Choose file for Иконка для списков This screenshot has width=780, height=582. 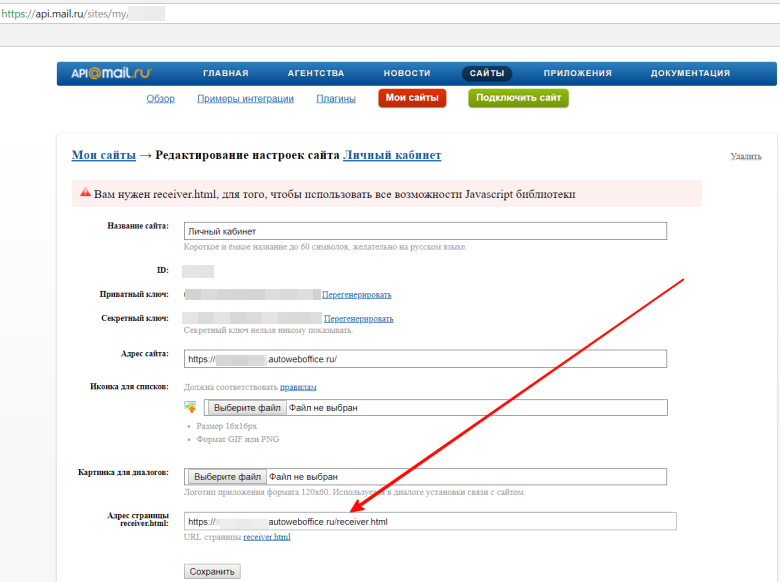[247, 408]
